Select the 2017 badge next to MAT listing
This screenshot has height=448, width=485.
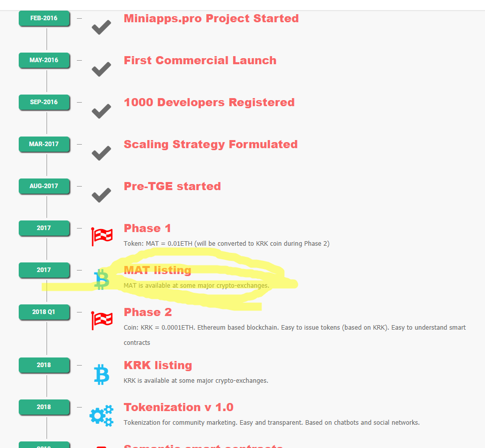click(44, 270)
